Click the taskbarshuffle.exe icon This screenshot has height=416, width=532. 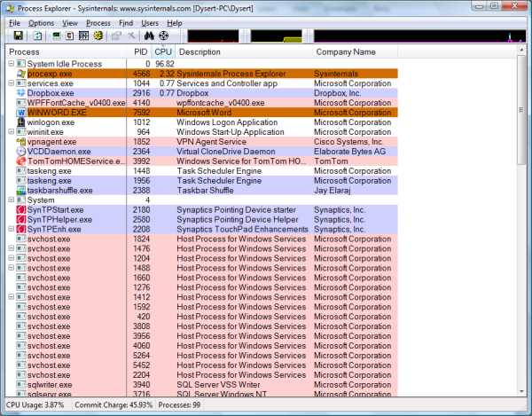(21, 191)
